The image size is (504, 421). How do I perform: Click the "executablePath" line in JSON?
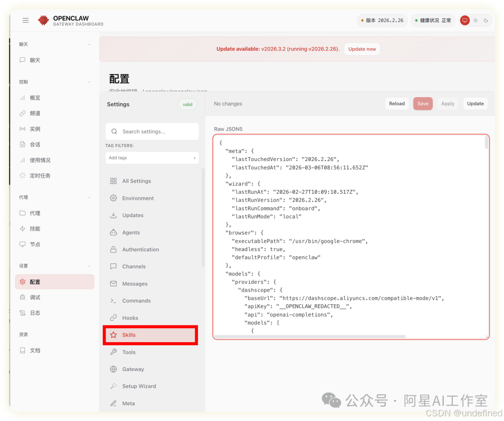[300, 241]
